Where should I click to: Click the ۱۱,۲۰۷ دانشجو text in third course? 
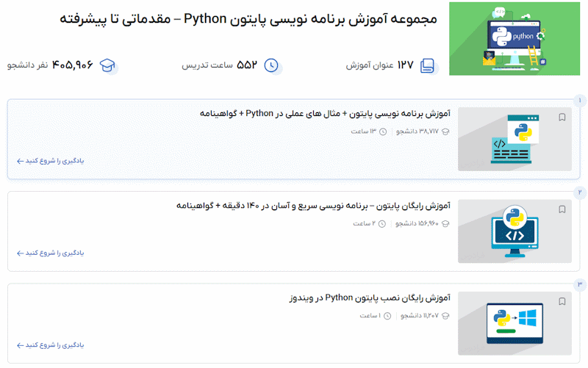pos(420,316)
